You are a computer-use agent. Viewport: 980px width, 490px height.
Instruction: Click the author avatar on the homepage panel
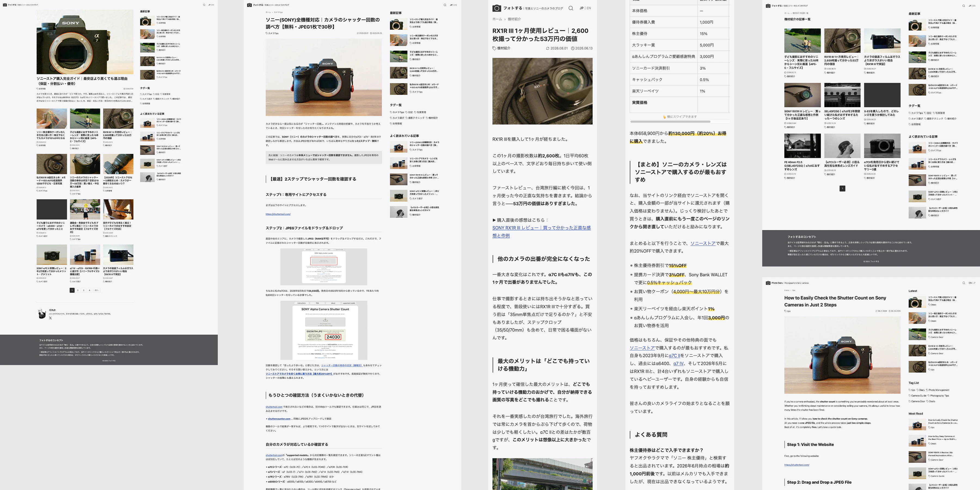point(42,314)
